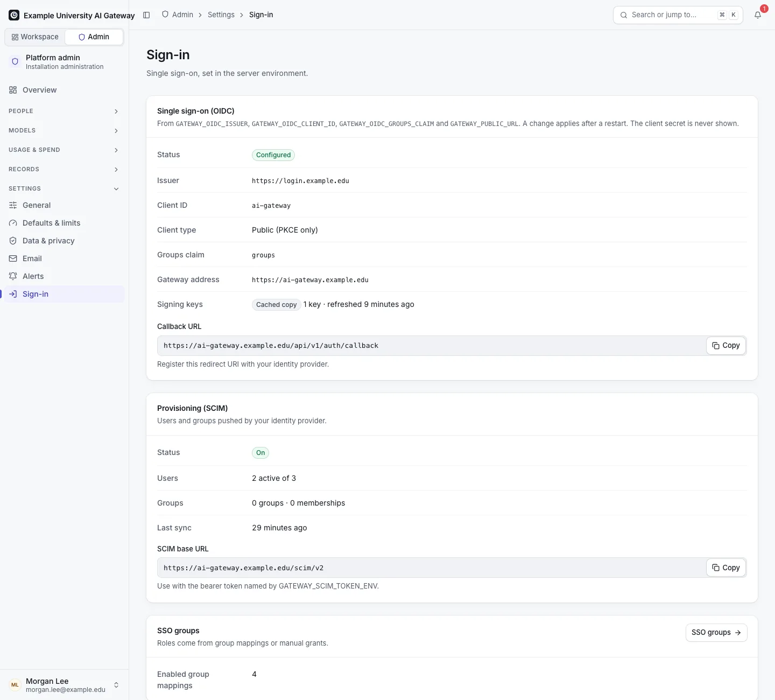Collapse the SETTINGS section
Screen dimensions: 775x700
pyautogui.click(x=65, y=188)
